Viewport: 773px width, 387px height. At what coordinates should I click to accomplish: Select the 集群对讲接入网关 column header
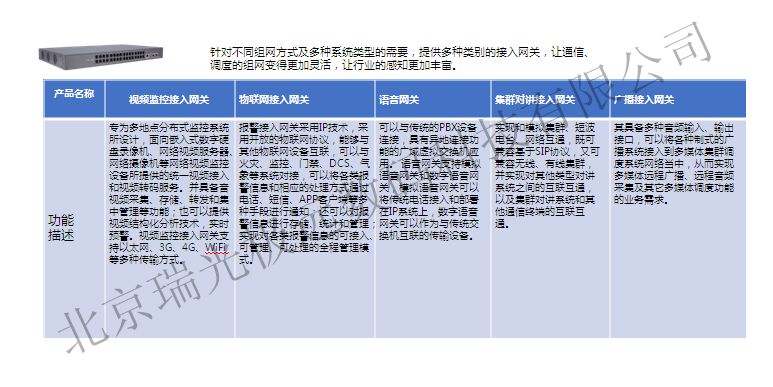coord(550,99)
